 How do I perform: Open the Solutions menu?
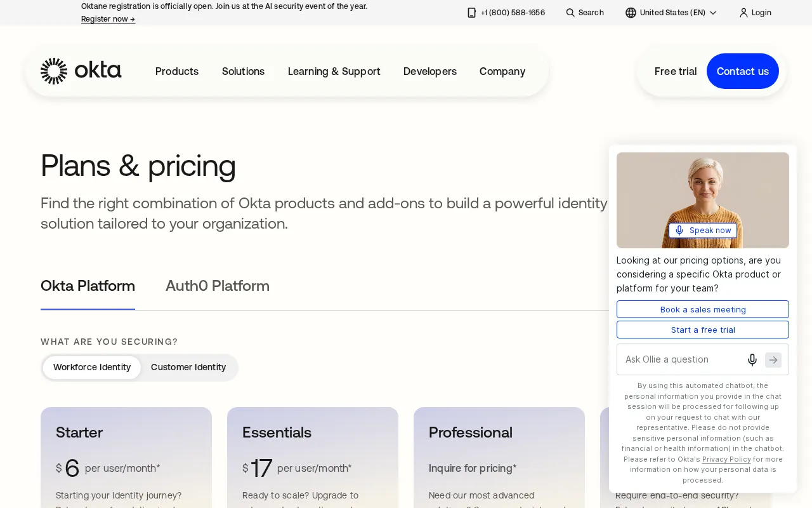pos(243,71)
